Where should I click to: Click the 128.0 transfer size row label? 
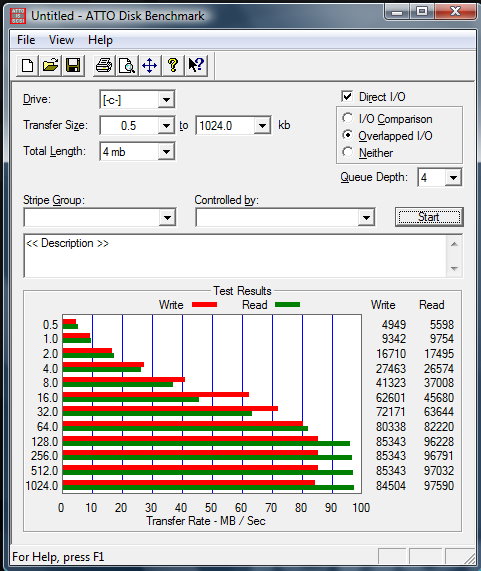pos(44,442)
